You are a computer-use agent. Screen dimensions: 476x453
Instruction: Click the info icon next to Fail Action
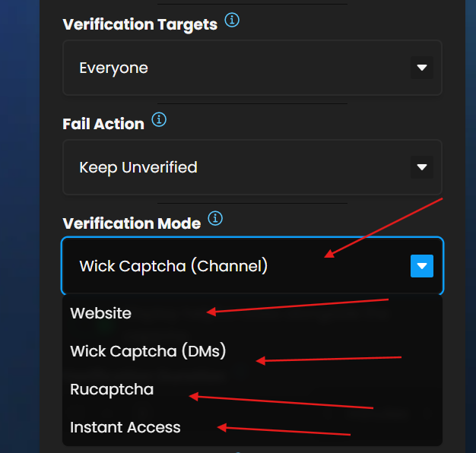(159, 120)
